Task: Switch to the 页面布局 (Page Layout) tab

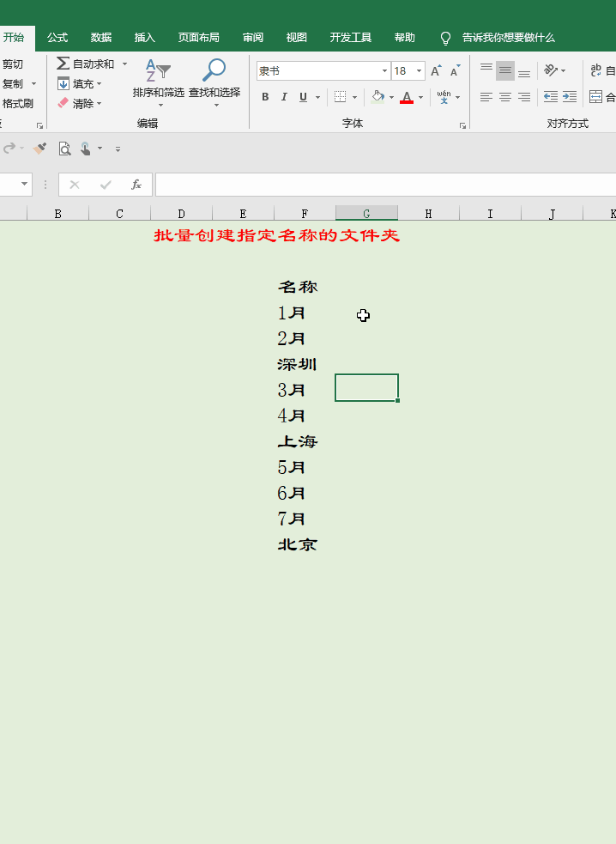Action: coord(199,38)
